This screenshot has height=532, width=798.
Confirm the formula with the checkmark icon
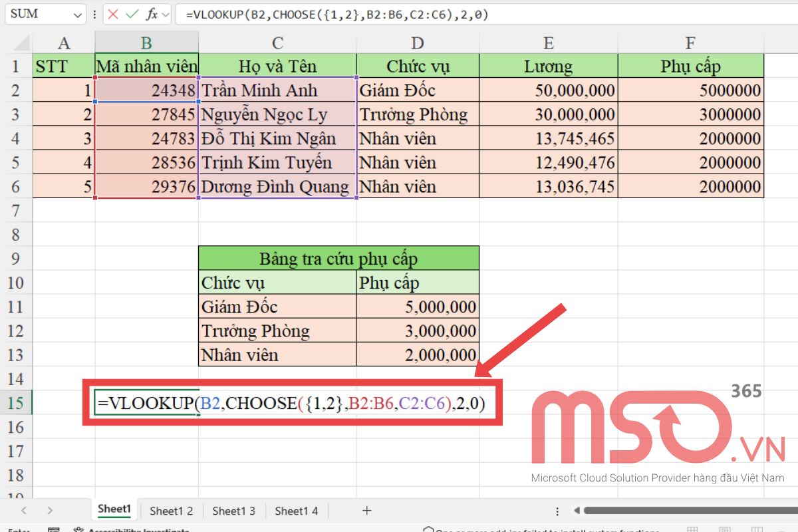[x=132, y=14]
